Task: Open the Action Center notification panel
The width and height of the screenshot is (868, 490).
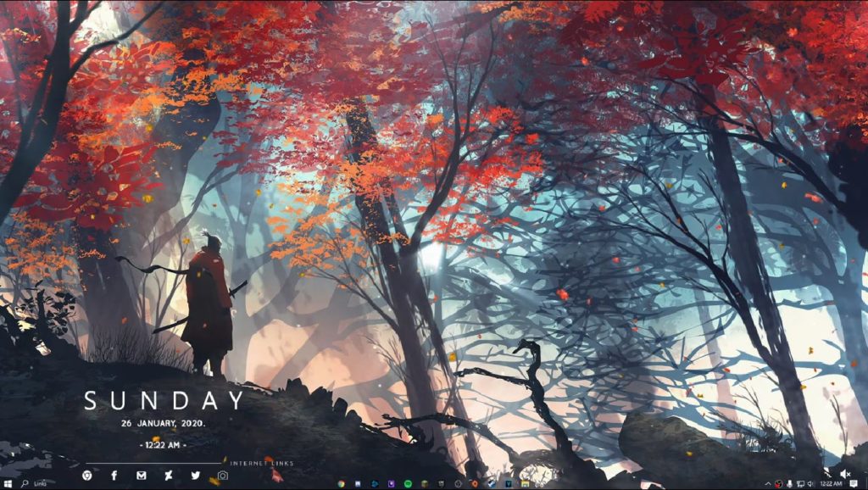Action: point(854,483)
